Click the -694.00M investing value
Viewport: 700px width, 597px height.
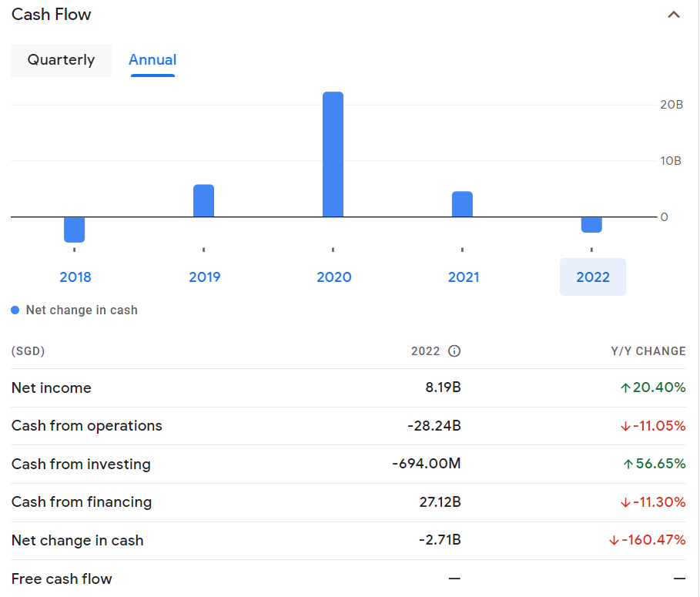click(x=427, y=464)
